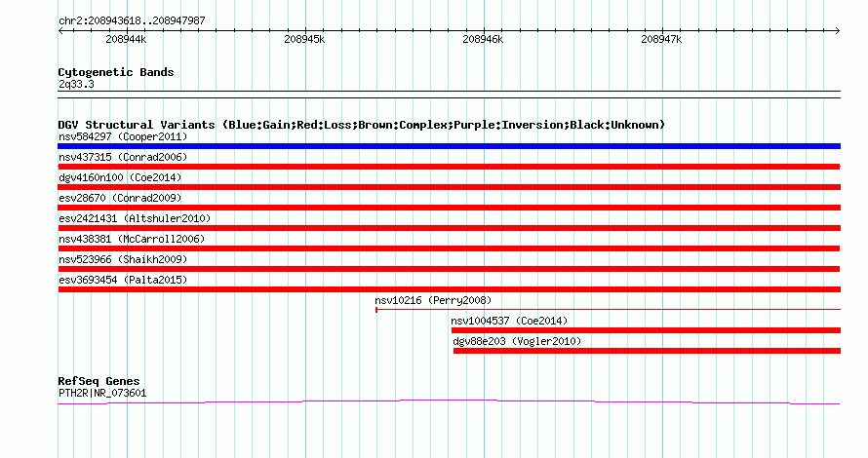The height and width of the screenshot is (458, 868).
Task: Click the RefSeq Genes track title
Action: [99, 381]
